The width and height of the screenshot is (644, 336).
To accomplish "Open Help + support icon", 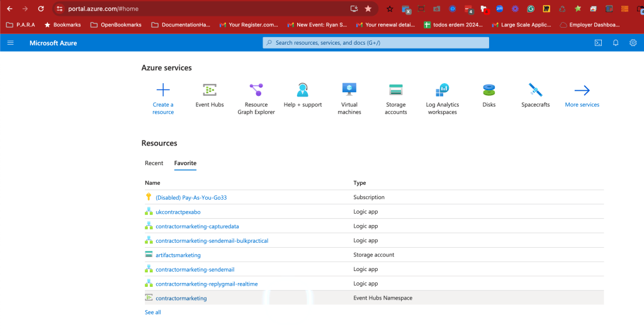I will click(x=303, y=90).
